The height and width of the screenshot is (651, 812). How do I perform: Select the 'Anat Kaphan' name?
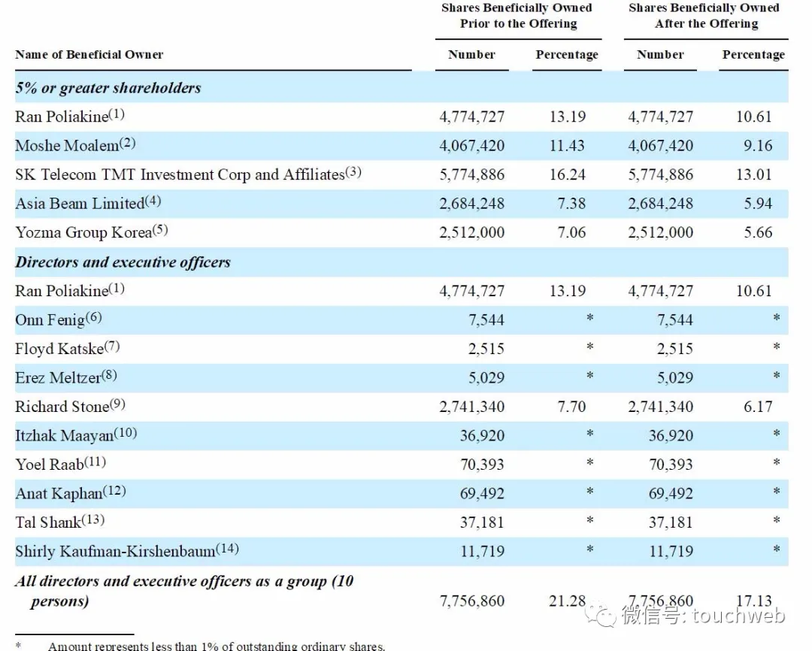(71, 493)
